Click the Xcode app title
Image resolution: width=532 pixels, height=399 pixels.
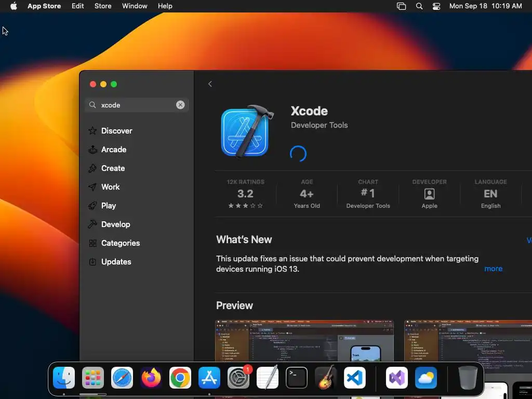[309, 111]
